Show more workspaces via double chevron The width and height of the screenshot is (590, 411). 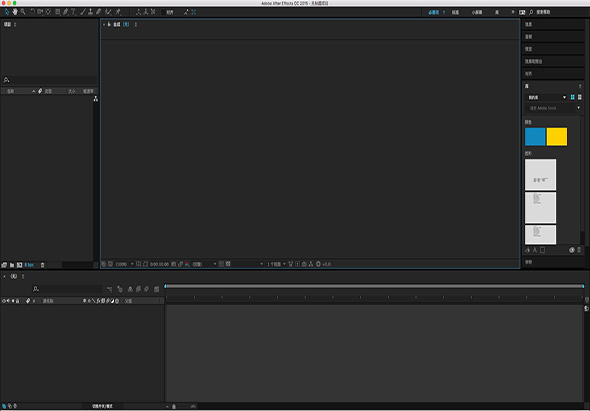tap(512, 12)
